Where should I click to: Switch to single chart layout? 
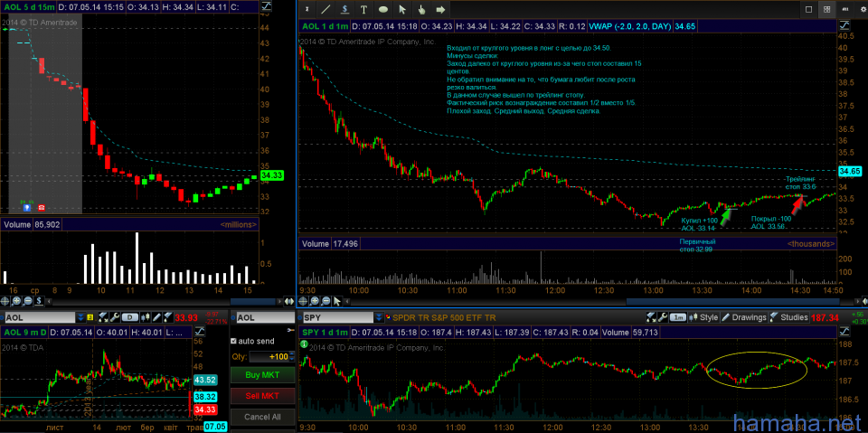[808, 9]
